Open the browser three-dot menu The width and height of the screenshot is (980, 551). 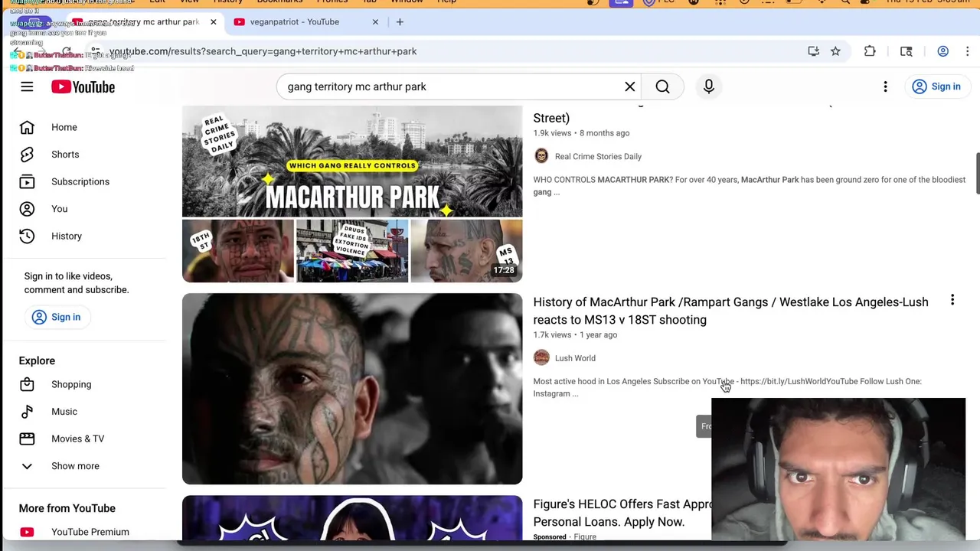(968, 51)
